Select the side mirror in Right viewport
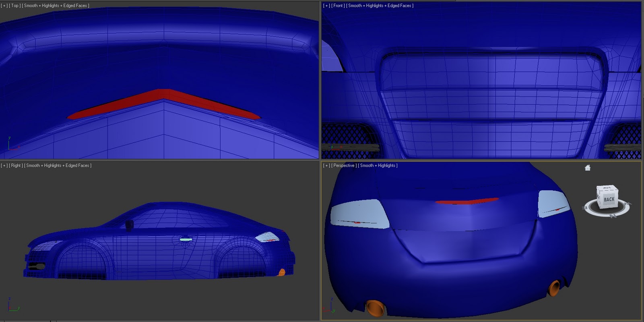 pyautogui.click(x=129, y=225)
